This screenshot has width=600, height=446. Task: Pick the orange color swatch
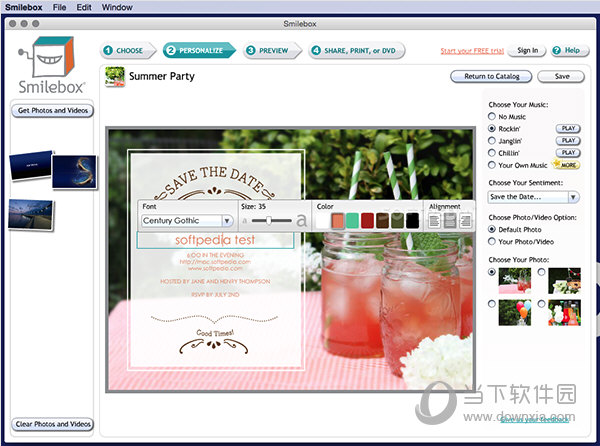338,221
